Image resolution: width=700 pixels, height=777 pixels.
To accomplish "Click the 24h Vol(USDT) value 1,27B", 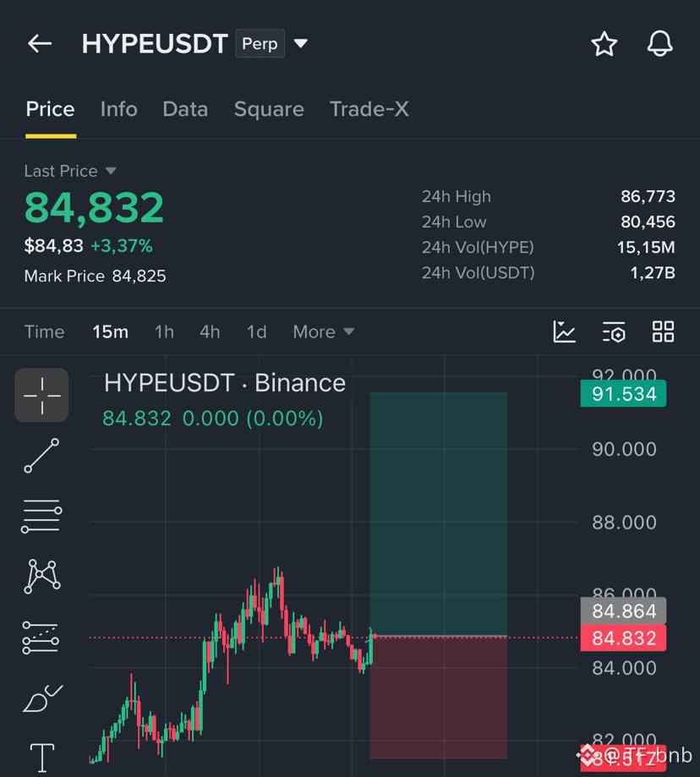I will (x=653, y=272).
